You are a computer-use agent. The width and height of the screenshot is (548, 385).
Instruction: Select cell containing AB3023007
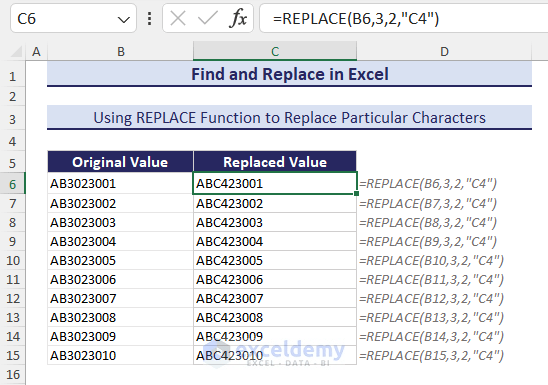tap(120, 298)
